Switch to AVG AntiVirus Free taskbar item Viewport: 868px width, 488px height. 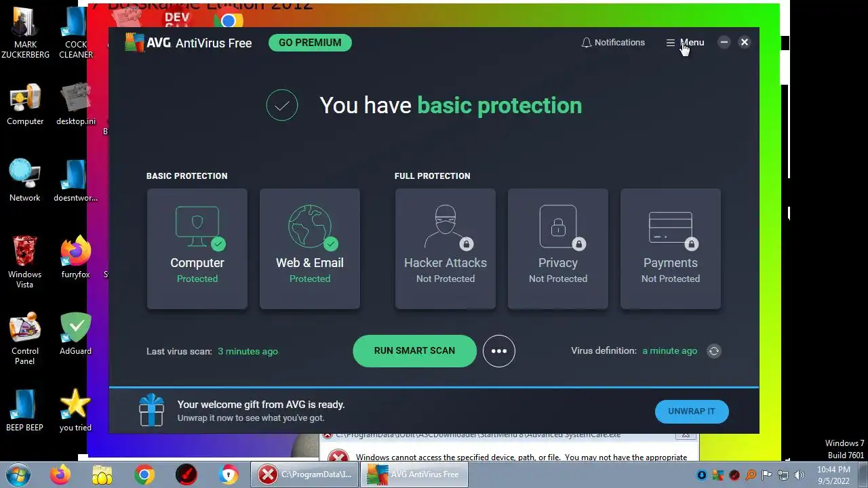[x=414, y=474]
